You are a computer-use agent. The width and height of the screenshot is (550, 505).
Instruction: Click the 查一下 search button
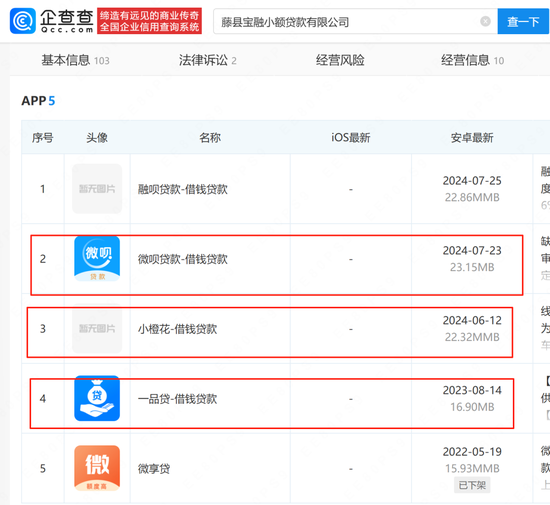(x=523, y=21)
